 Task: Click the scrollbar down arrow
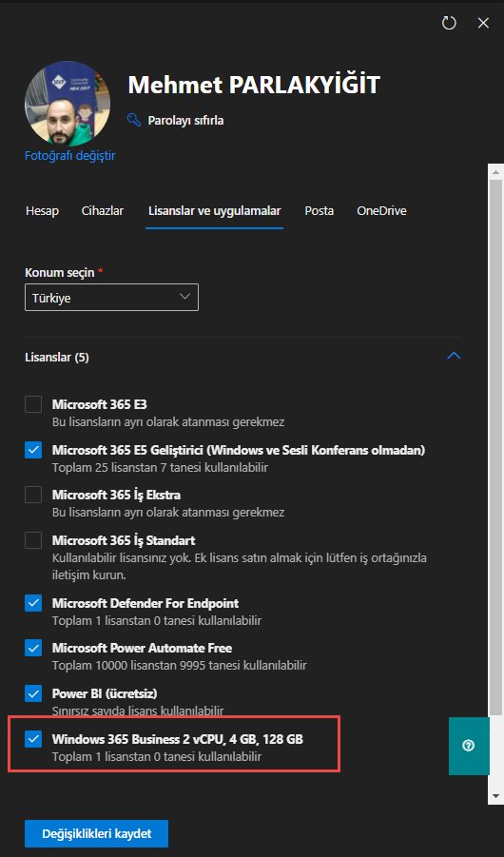coord(495,796)
